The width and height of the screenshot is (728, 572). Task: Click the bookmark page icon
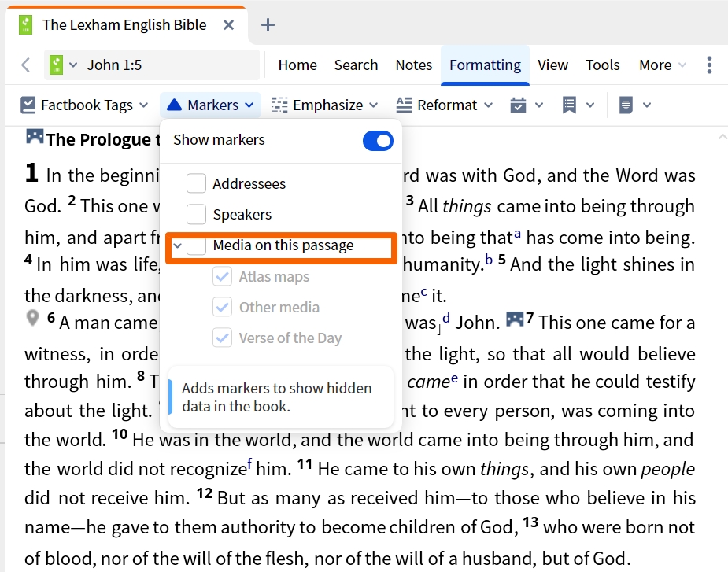coord(569,105)
